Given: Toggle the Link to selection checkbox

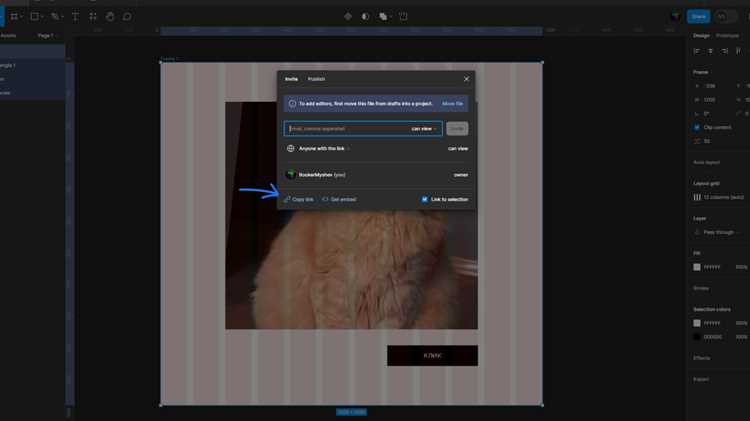Looking at the screenshot, I should tap(424, 199).
